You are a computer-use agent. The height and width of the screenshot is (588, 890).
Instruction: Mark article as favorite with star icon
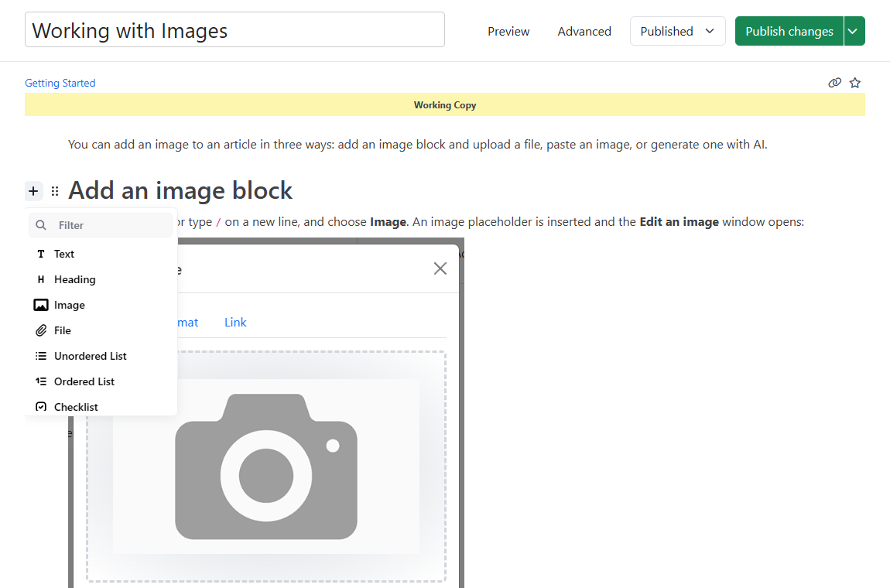click(x=855, y=83)
